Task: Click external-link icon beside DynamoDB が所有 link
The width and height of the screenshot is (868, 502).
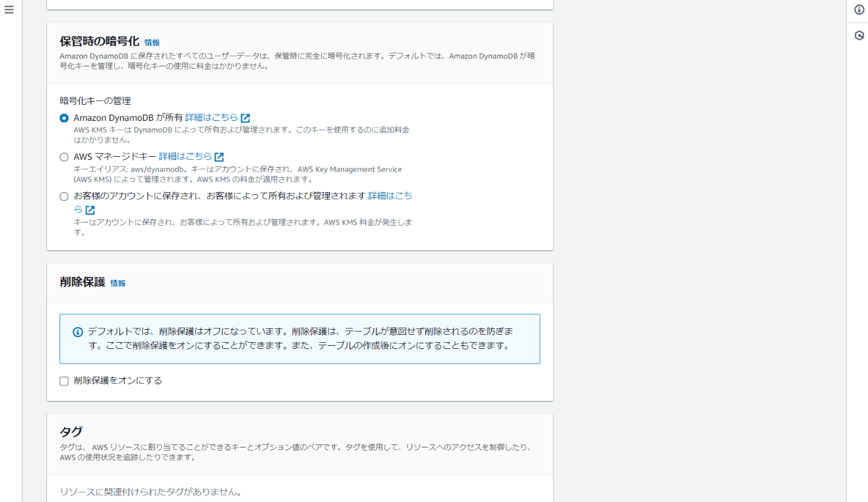Action: tap(246, 118)
